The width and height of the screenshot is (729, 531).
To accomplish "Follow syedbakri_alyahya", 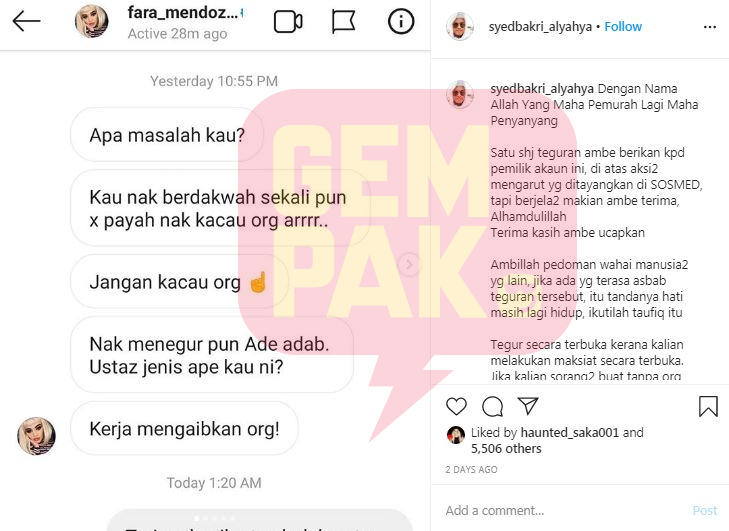I will pos(623,27).
